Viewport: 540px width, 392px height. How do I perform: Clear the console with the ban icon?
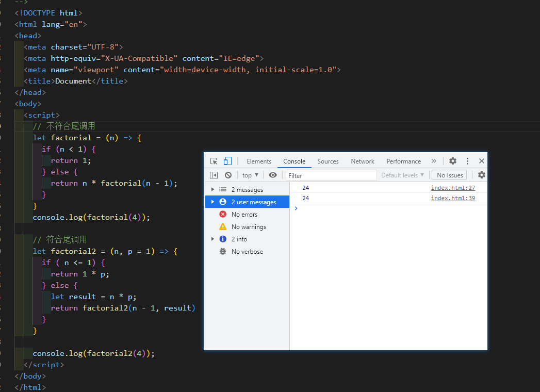point(228,175)
